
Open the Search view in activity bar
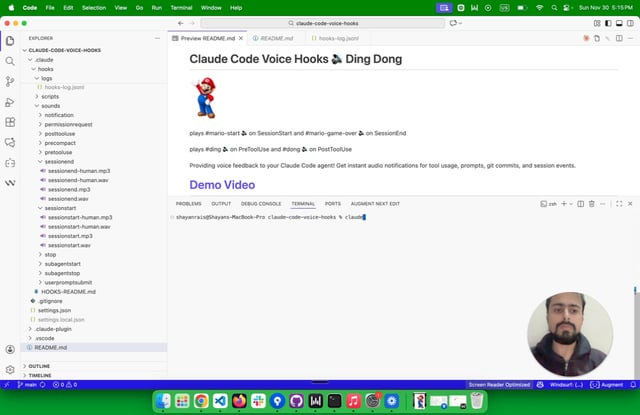[x=10, y=61]
